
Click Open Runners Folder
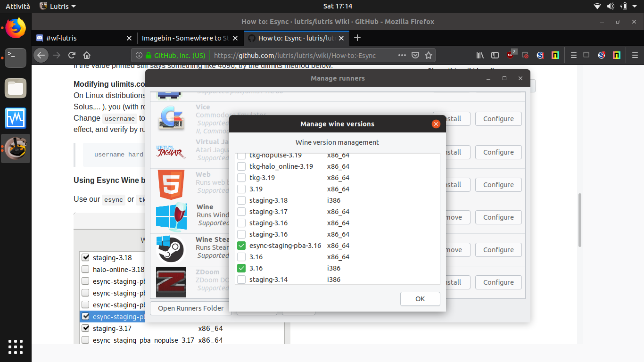coord(191,308)
